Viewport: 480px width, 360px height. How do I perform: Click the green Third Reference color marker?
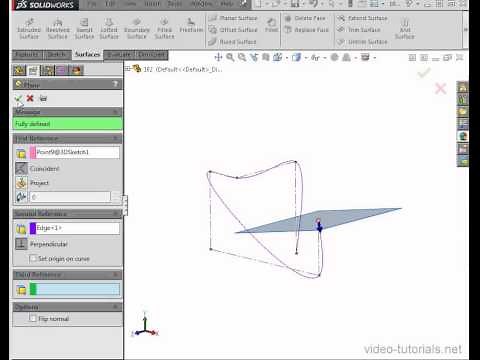(x=33, y=289)
